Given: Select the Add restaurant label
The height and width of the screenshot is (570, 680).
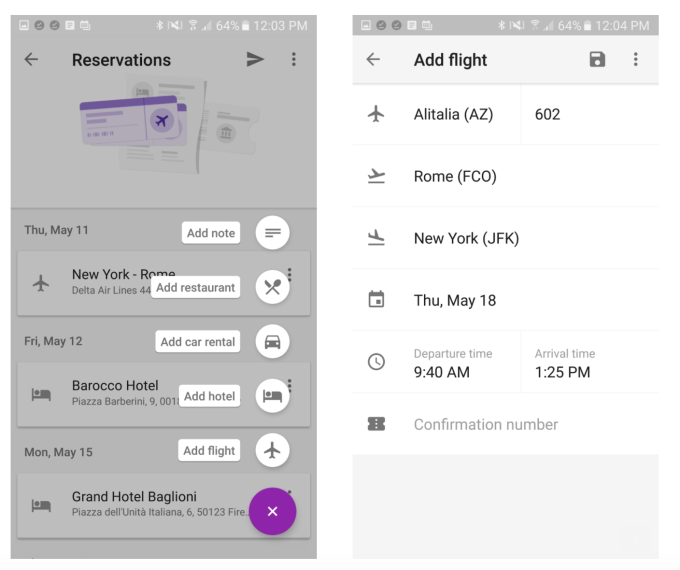Looking at the screenshot, I should pos(196,287).
